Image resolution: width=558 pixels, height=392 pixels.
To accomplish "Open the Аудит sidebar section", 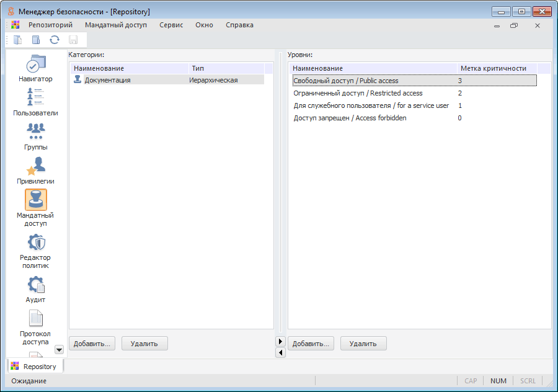I will (35, 289).
